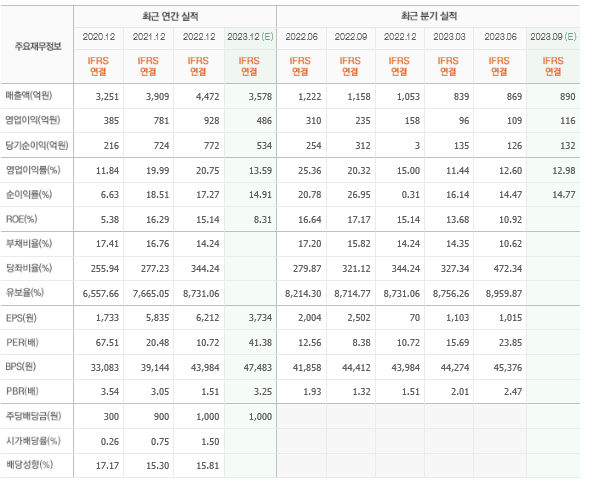Click the 6,557.66 reserve ratio value
Image resolution: width=595 pixels, height=483 pixels.
pyautogui.click(x=101, y=294)
